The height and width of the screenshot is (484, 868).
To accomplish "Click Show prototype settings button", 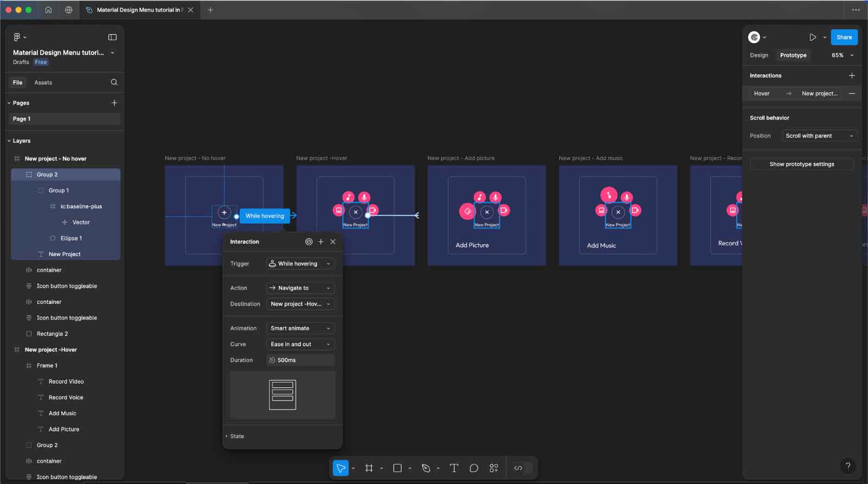I will (x=801, y=164).
